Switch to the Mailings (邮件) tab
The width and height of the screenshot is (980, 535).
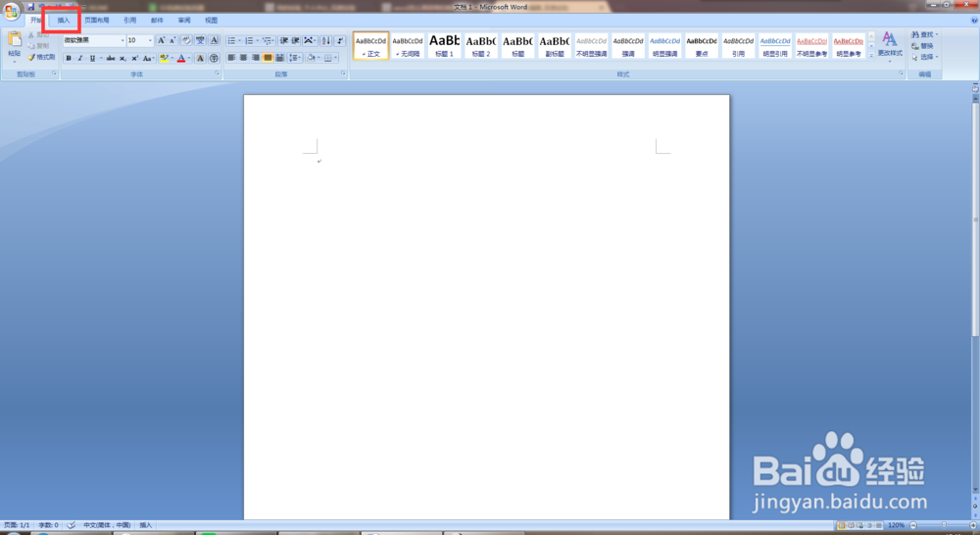click(157, 21)
